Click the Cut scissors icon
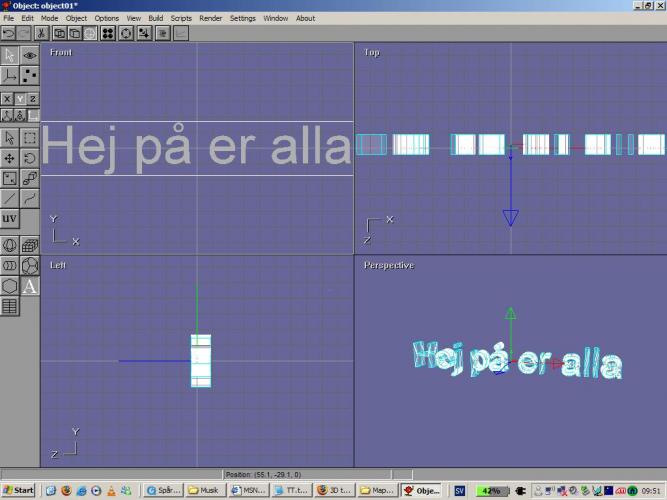 click(41, 33)
